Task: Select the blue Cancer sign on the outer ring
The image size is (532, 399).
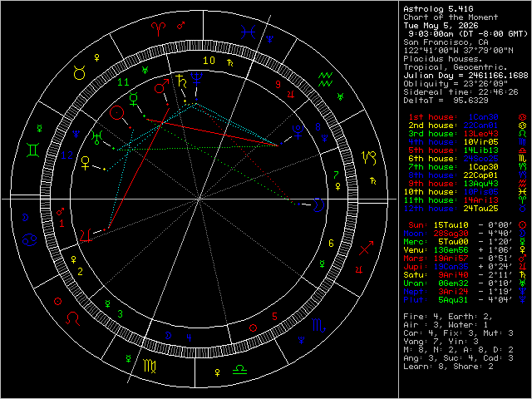Action: [30, 240]
